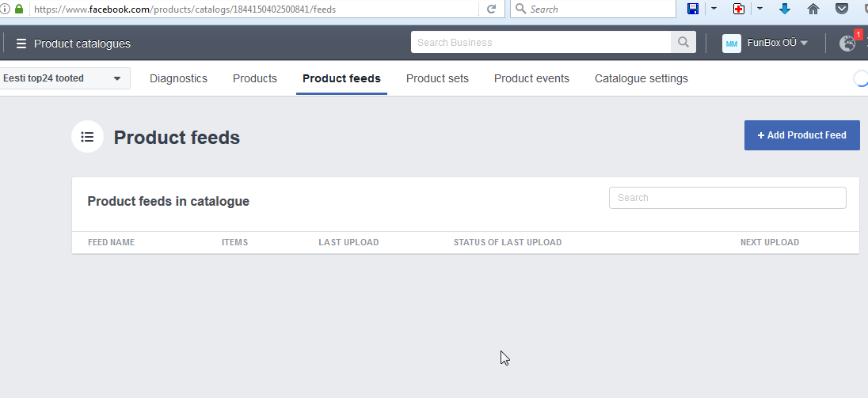Go to the Catalogue settings tab

tap(641, 78)
